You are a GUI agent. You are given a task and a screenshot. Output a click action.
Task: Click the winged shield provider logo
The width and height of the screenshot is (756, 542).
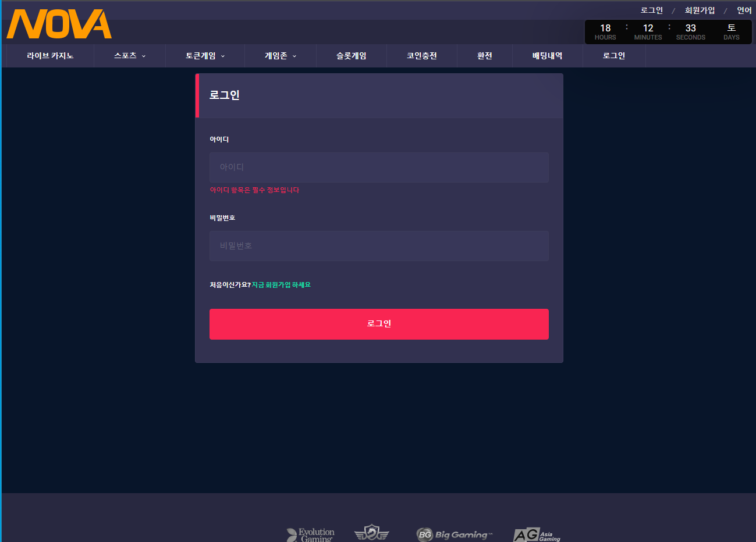(x=371, y=533)
